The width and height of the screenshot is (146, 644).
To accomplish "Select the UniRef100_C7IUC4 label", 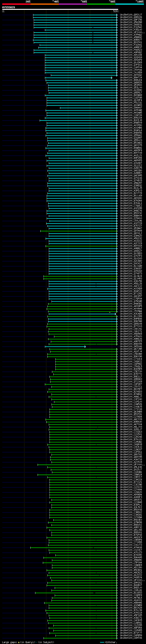I will 131,359.
